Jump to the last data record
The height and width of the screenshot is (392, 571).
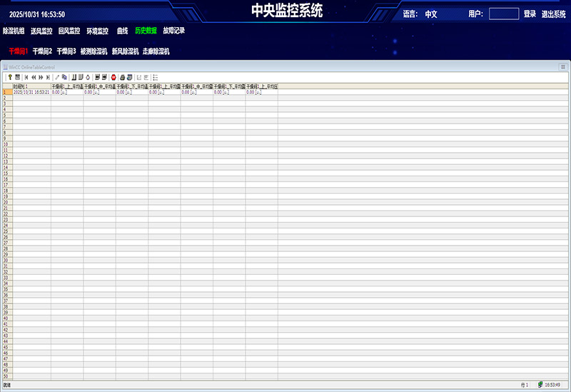click(48, 76)
